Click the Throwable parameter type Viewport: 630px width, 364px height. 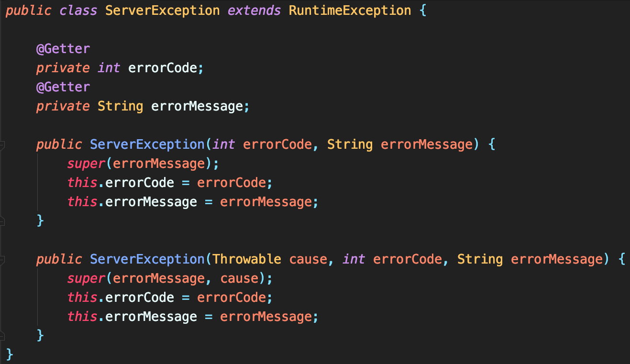coord(247,259)
